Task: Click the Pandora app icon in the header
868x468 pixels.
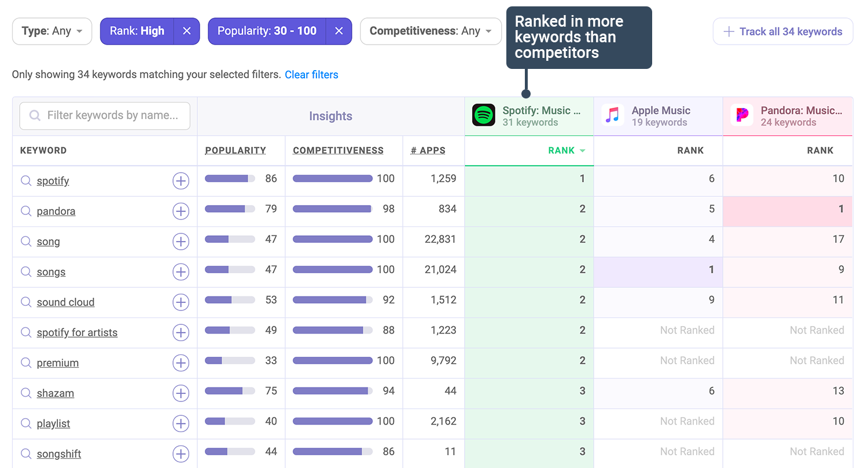Action: [x=743, y=115]
